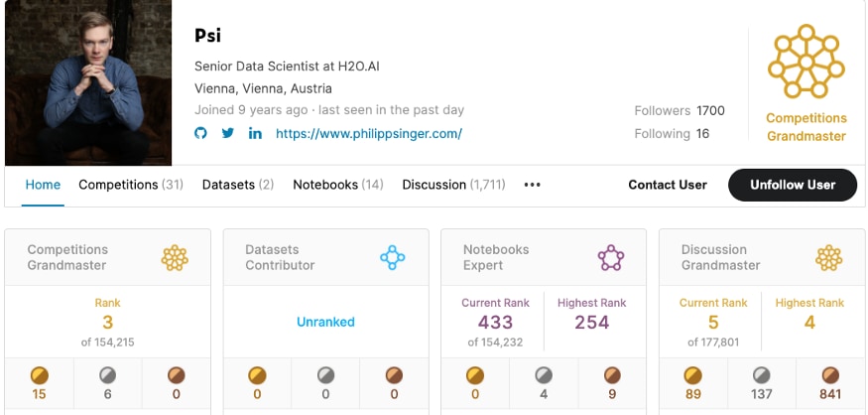Visit the philippsinger.com website link
The width and height of the screenshot is (868, 415).
pyautogui.click(x=369, y=133)
